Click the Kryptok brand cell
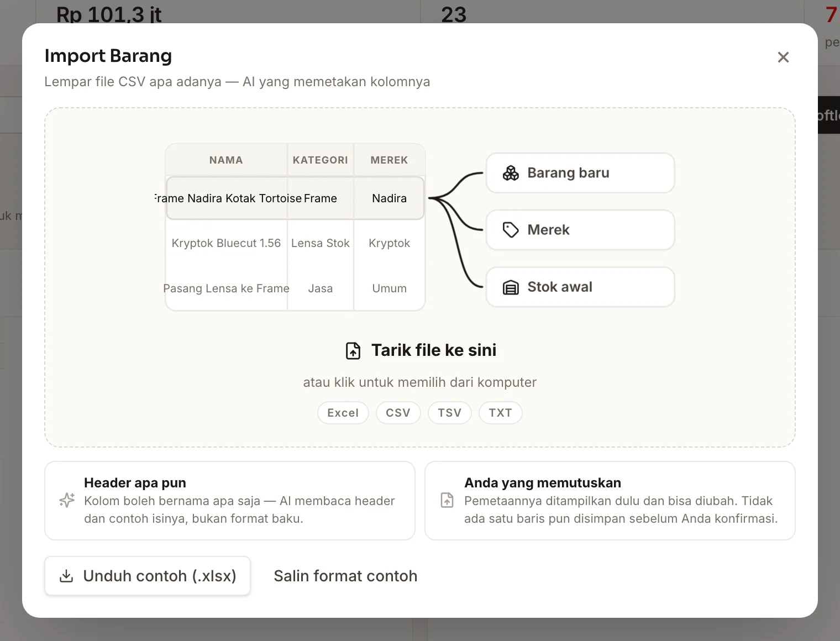840x641 pixels. pos(390,243)
